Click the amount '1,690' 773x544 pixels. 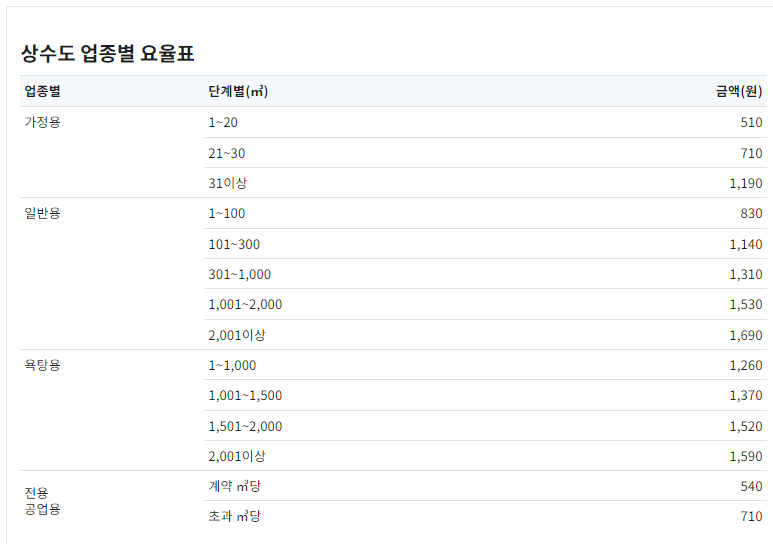tap(746, 335)
